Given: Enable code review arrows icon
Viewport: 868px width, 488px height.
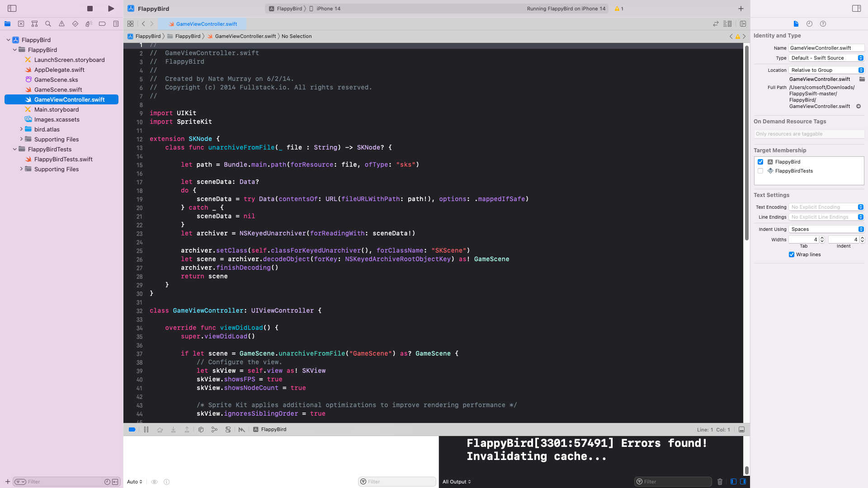Looking at the screenshot, I should 716,24.
